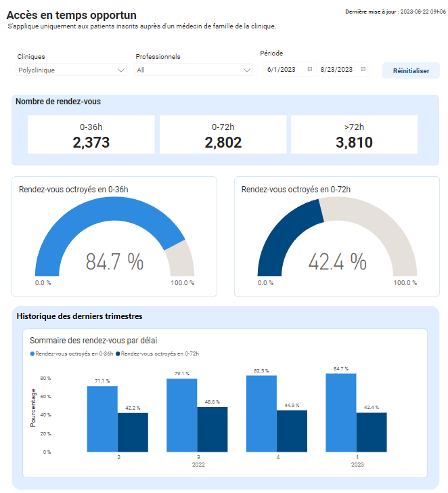Screen dimensions: 448x493
Task: Select the 79.1 % bar for quarter 3
Action: [x=181, y=415]
